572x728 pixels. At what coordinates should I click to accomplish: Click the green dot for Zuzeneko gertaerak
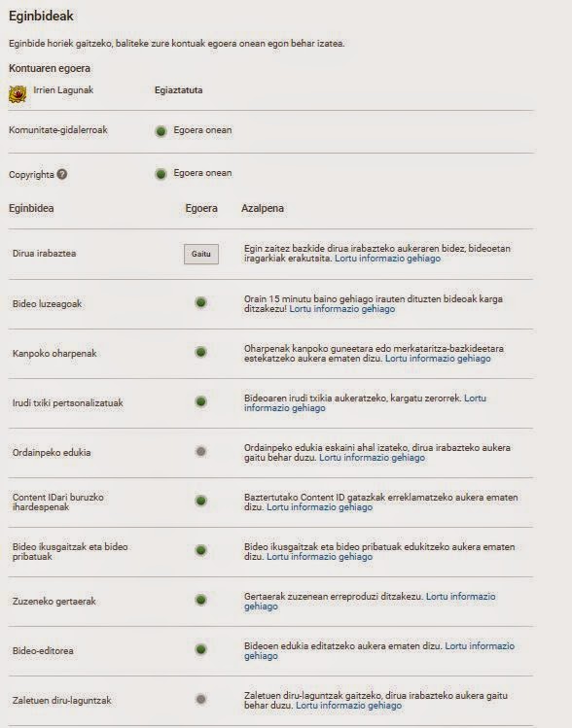point(200,600)
